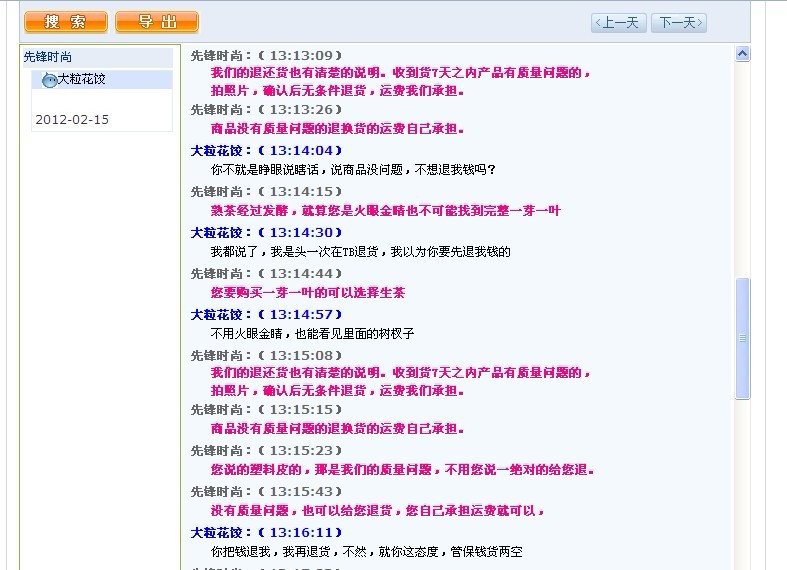Click the 导出 export button
The width and height of the screenshot is (787, 570).
[157, 22]
